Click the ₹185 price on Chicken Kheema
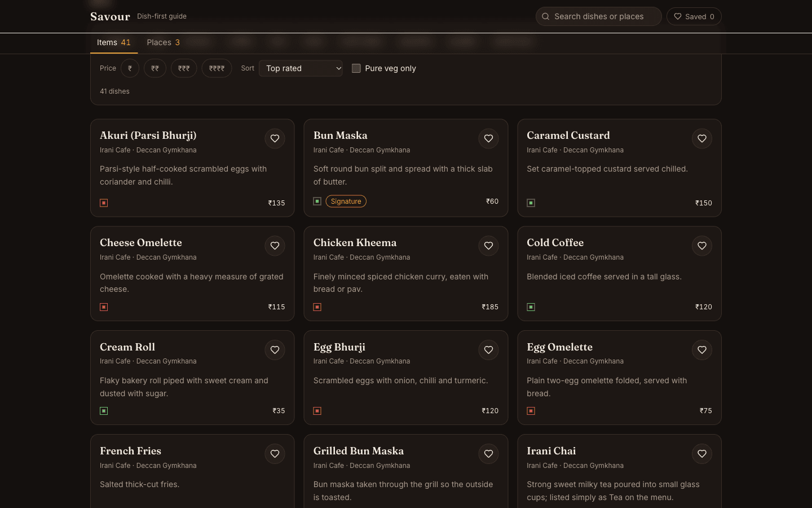This screenshot has width=812, height=508. pos(490,307)
